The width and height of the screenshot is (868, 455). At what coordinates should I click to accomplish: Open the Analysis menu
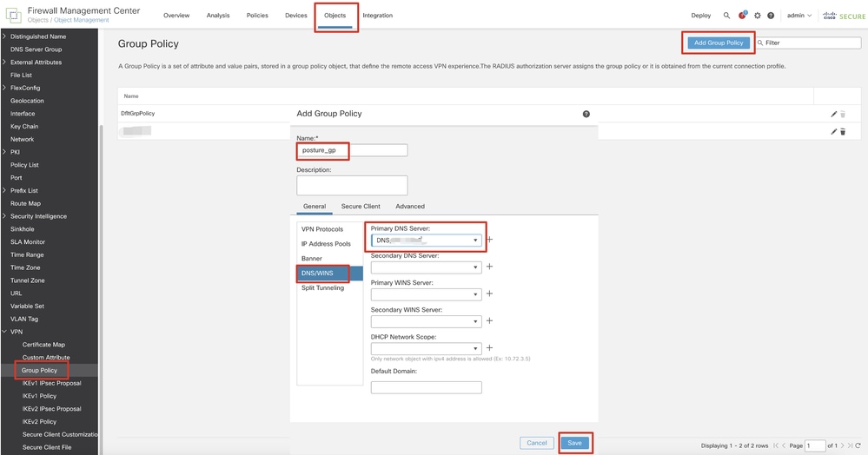point(218,16)
